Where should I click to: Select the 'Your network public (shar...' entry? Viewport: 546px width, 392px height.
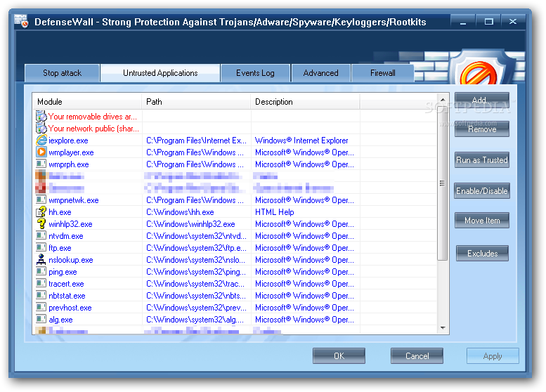tap(93, 129)
